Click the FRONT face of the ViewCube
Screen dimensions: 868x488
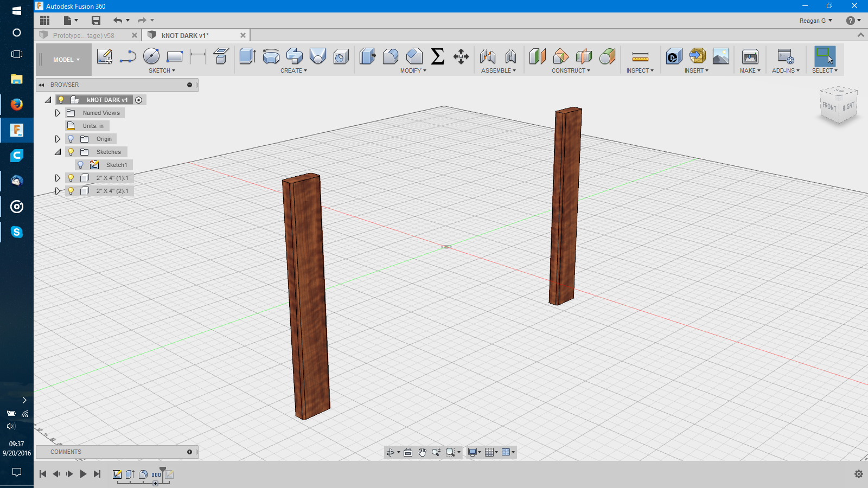[x=829, y=106]
